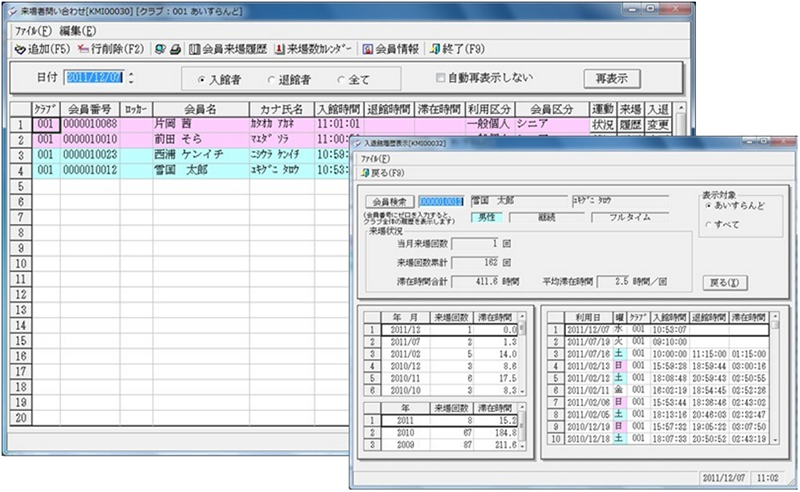800x492 pixels.
Task: Select member 前田 そら in row 2
Action: (201, 139)
